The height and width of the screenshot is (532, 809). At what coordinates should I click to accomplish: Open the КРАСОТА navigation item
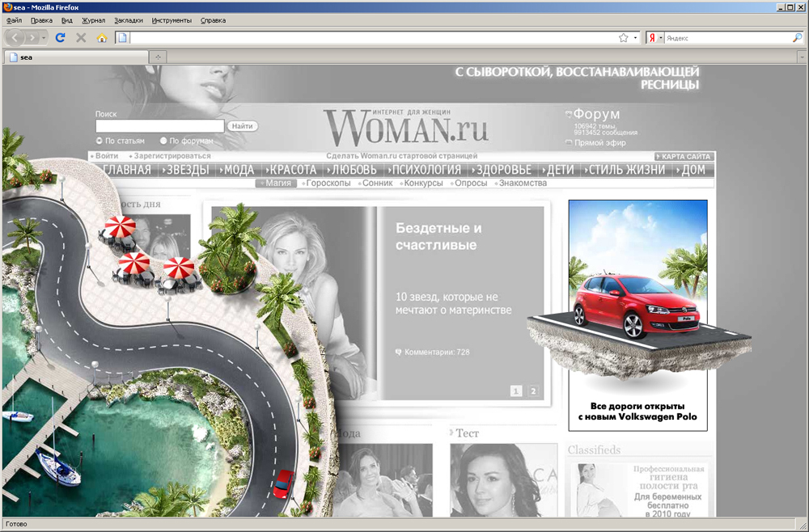click(x=293, y=170)
